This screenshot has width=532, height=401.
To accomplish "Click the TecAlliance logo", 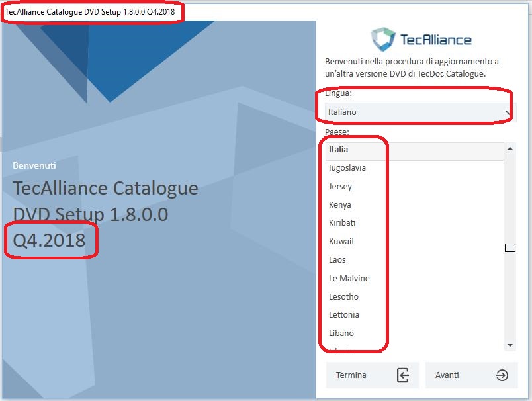I will tap(421, 39).
